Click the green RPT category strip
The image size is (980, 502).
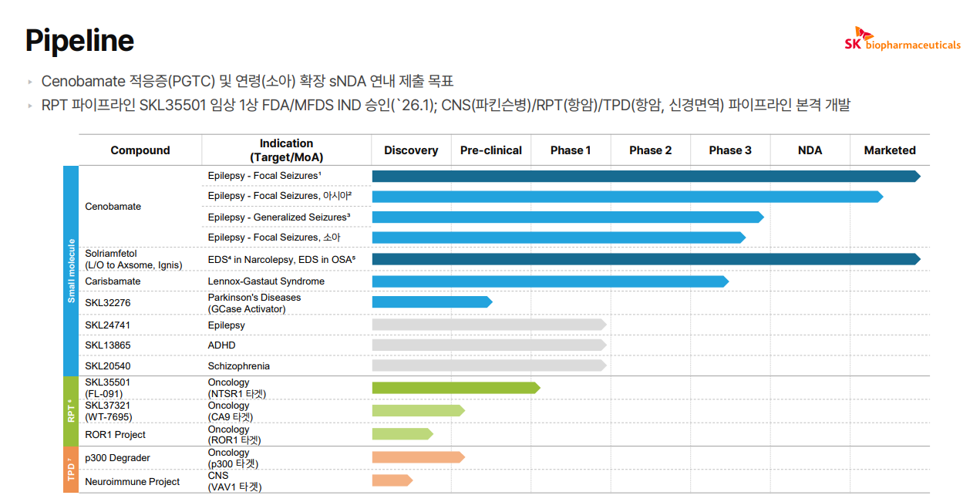[x=71, y=410]
